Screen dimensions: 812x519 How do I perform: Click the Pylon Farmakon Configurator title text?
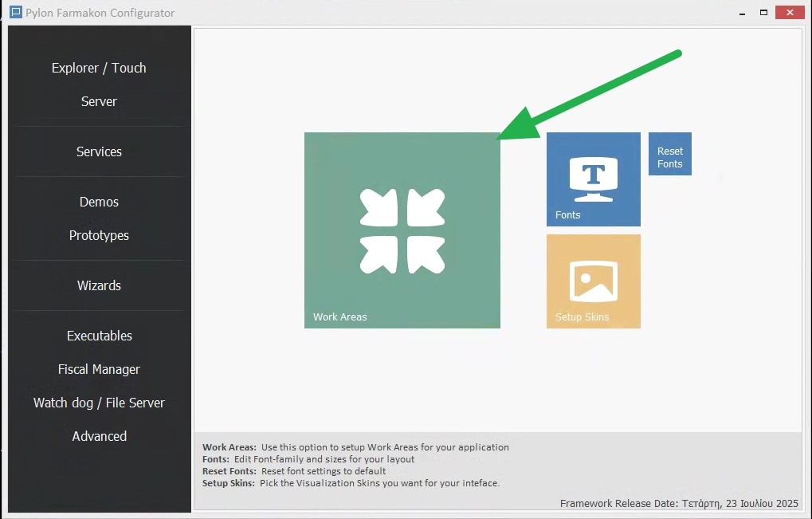100,13
